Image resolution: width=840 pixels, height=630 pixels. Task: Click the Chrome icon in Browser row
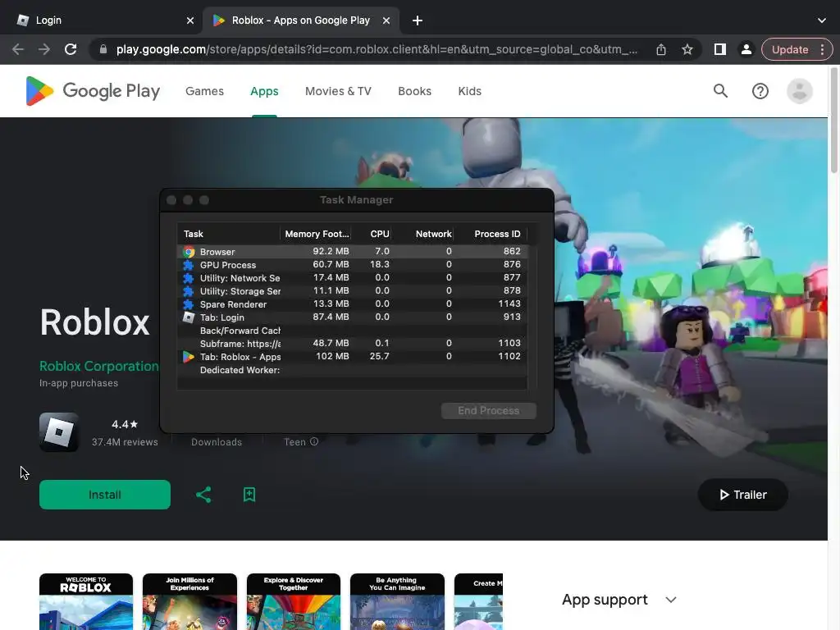pos(189,252)
